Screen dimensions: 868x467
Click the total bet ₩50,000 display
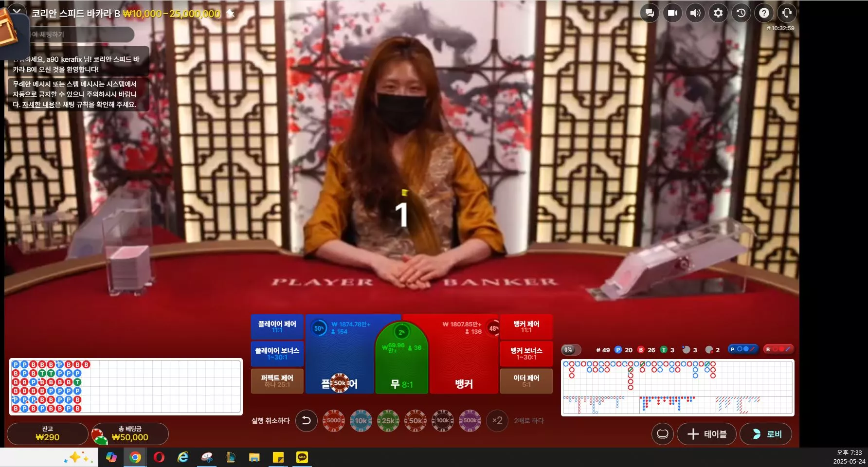coord(130,434)
